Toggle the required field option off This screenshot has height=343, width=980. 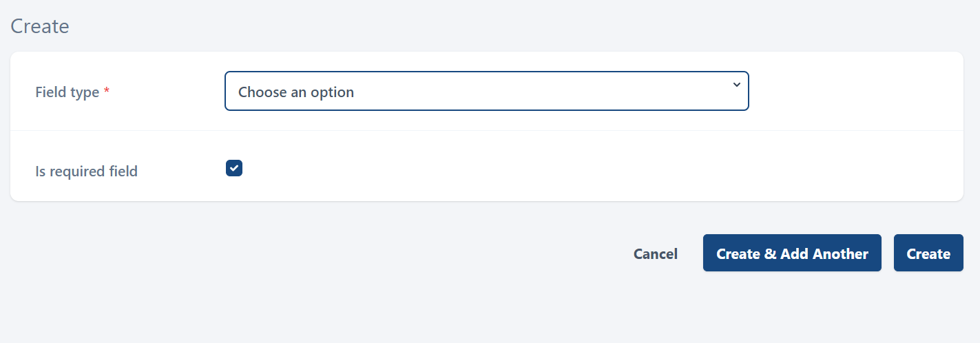[x=234, y=168]
